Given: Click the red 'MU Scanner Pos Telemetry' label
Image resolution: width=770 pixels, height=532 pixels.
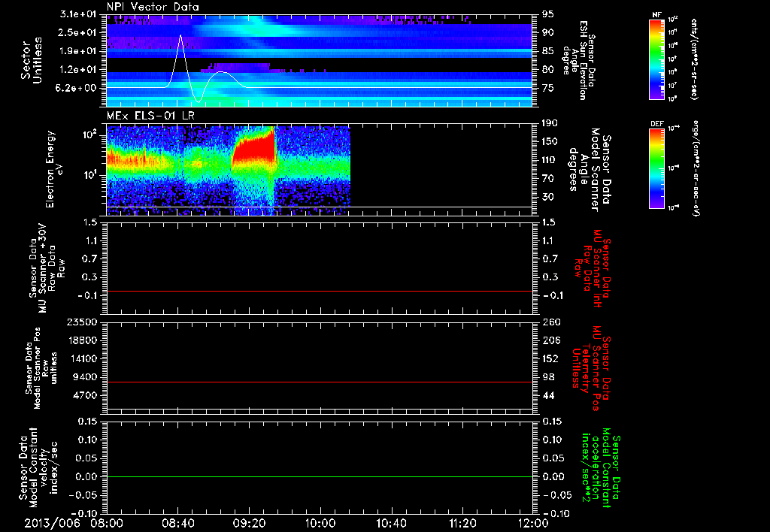Looking at the screenshot, I should pyautogui.click(x=591, y=368).
